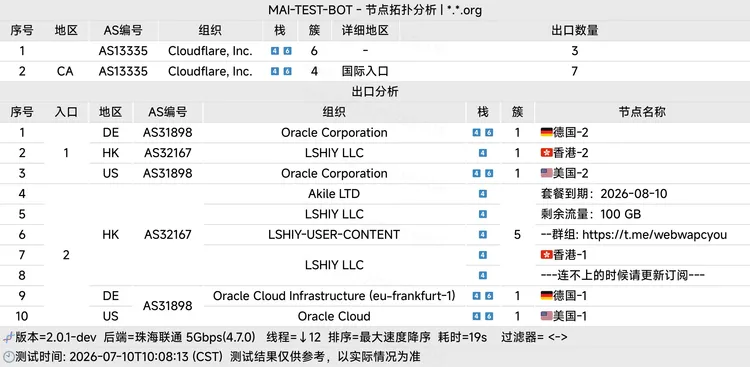Click the 节点名称 column header

[x=642, y=112]
